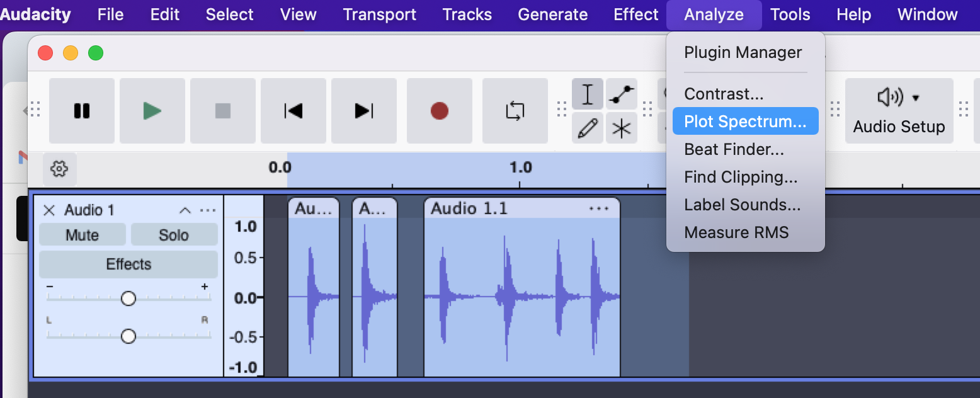
Task: Choose Label Sounds... menu item
Action: coord(746,205)
